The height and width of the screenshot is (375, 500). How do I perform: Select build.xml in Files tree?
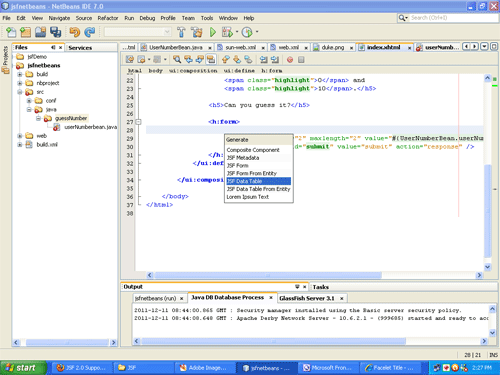[47, 144]
